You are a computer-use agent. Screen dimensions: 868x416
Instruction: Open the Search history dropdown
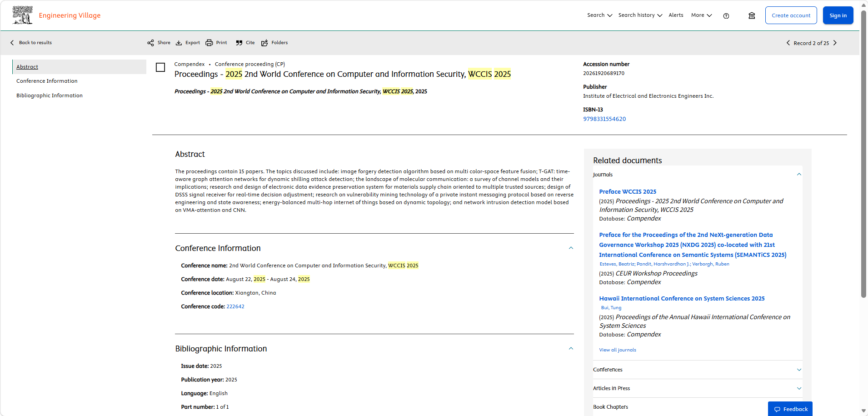640,15
